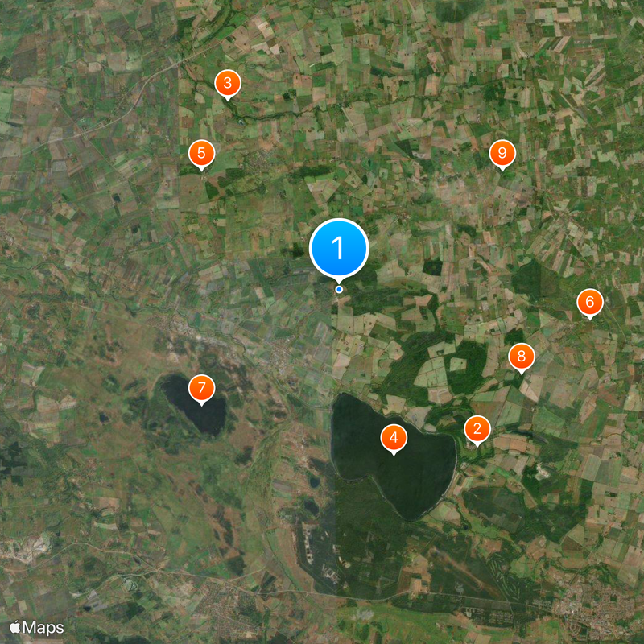The image size is (644, 644).
Task: Choose orange map pin number 5
Action: (201, 154)
